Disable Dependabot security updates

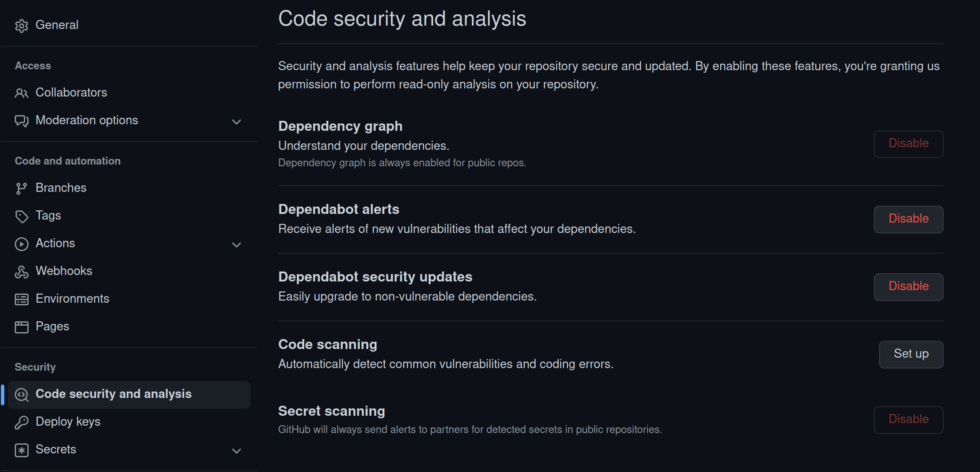(908, 286)
